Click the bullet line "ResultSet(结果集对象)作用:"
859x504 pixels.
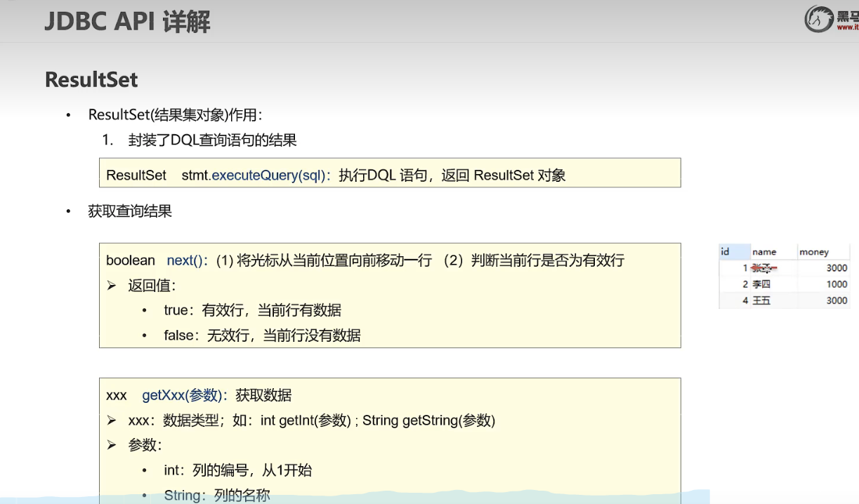(176, 115)
